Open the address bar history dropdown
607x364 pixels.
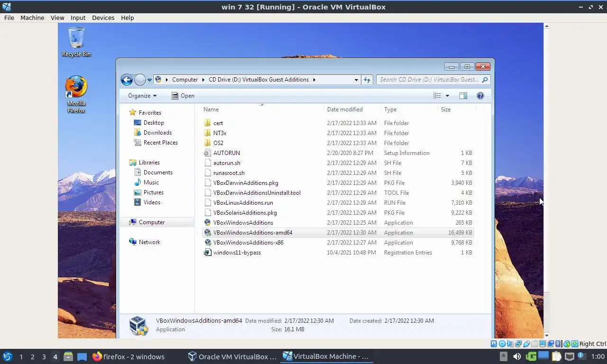356,80
